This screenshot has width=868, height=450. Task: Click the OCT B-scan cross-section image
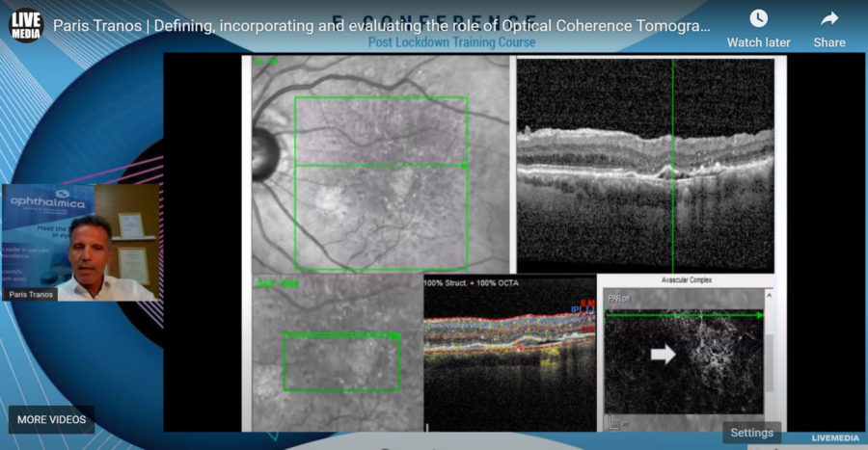pyautogui.click(x=645, y=166)
